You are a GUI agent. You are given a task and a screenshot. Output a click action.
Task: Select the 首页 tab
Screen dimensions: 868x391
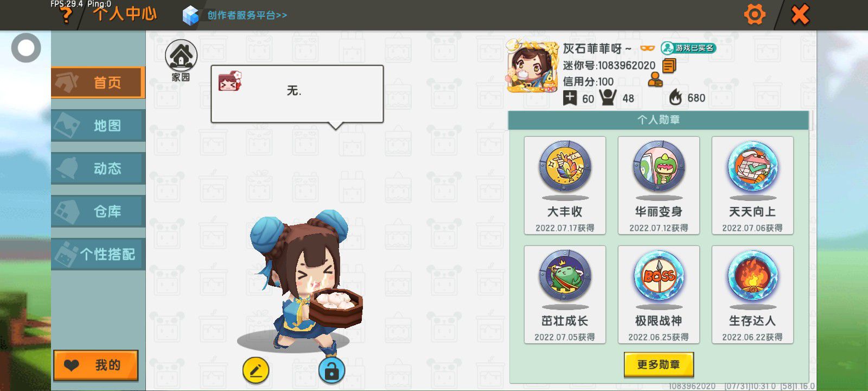98,83
